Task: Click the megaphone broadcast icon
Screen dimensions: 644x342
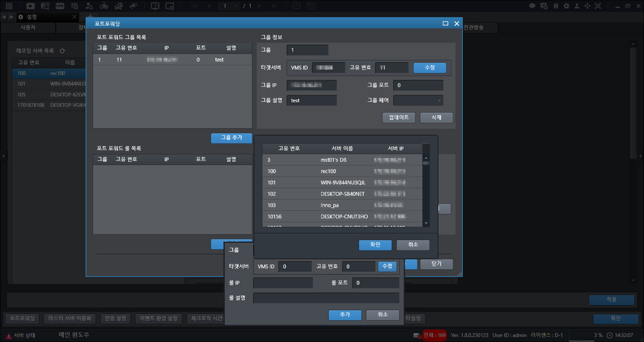Action: [133, 6]
